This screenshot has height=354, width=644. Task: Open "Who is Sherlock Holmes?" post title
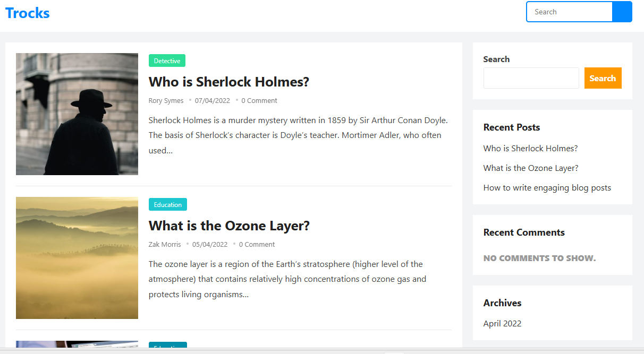(228, 82)
